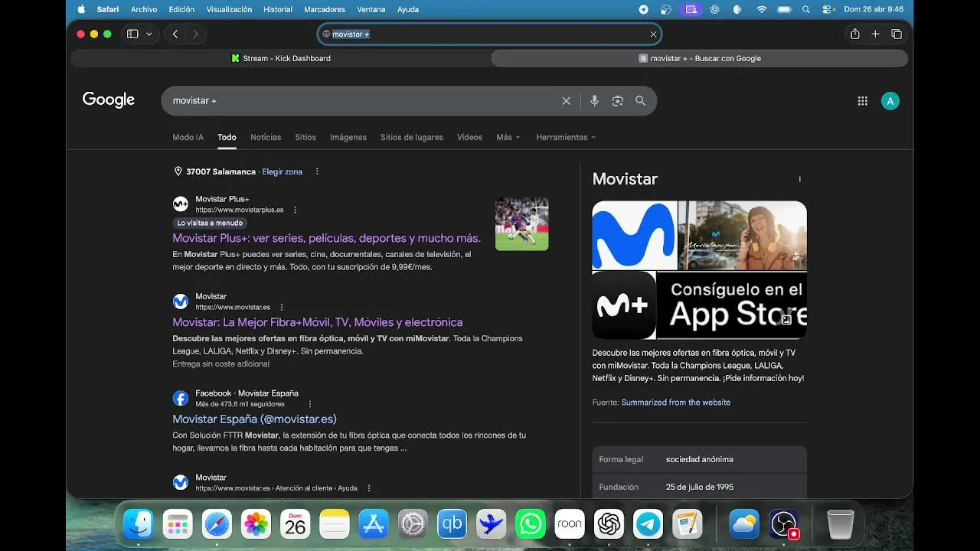Clear the Google search box with the X
This screenshot has height=551, width=980.
[567, 101]
